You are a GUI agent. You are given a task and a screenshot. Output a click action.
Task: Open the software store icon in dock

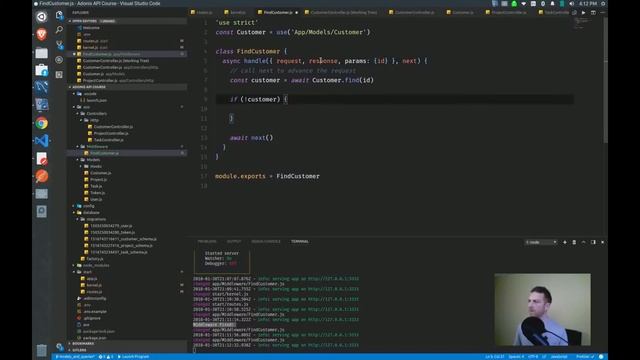coord(42,70)
